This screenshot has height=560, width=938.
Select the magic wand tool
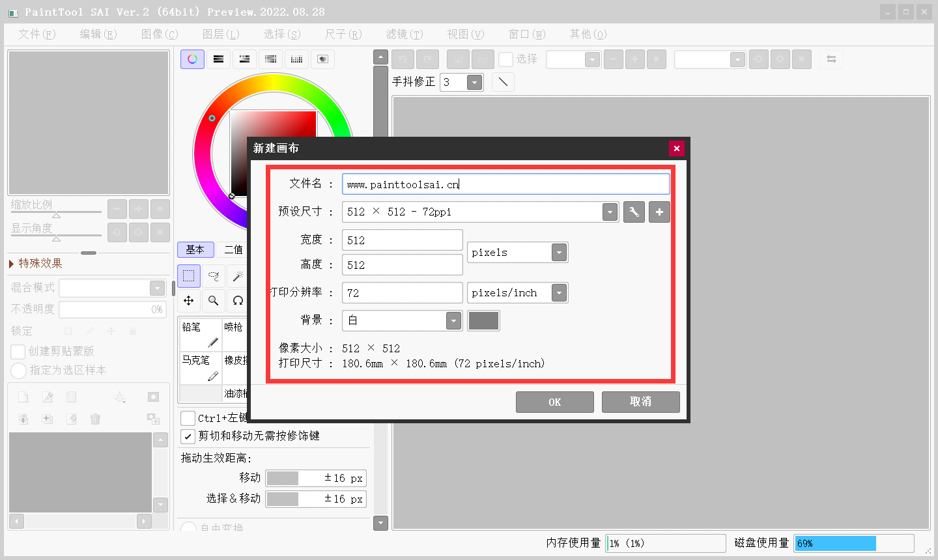click(x=238, y=276)
